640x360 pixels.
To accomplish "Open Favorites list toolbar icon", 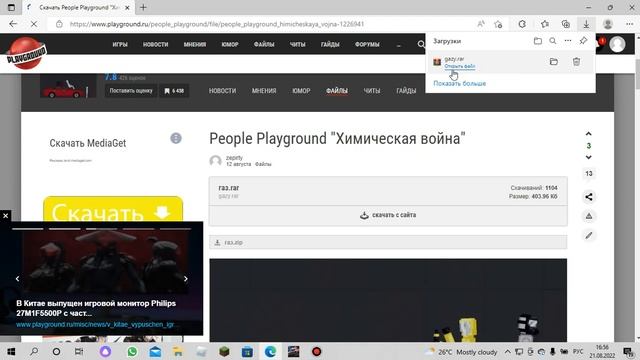I will pyautogui.click(x=544, y=24).
